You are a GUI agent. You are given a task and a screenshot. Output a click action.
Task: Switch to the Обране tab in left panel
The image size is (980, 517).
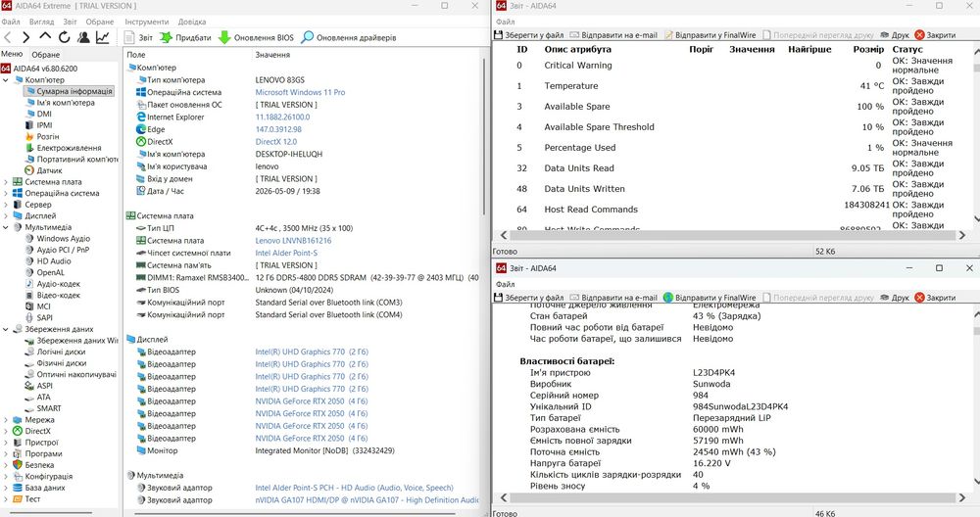[x=46, y=54]
